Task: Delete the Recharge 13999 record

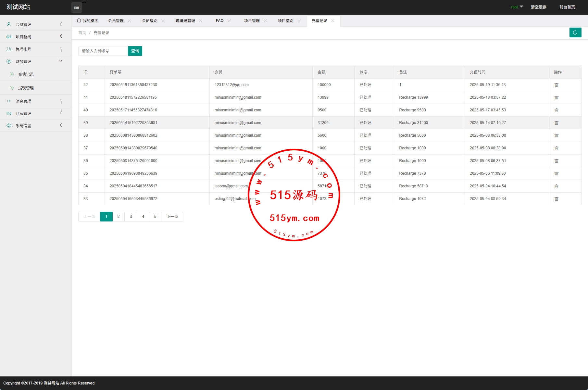Action: (x=556, y=97)
